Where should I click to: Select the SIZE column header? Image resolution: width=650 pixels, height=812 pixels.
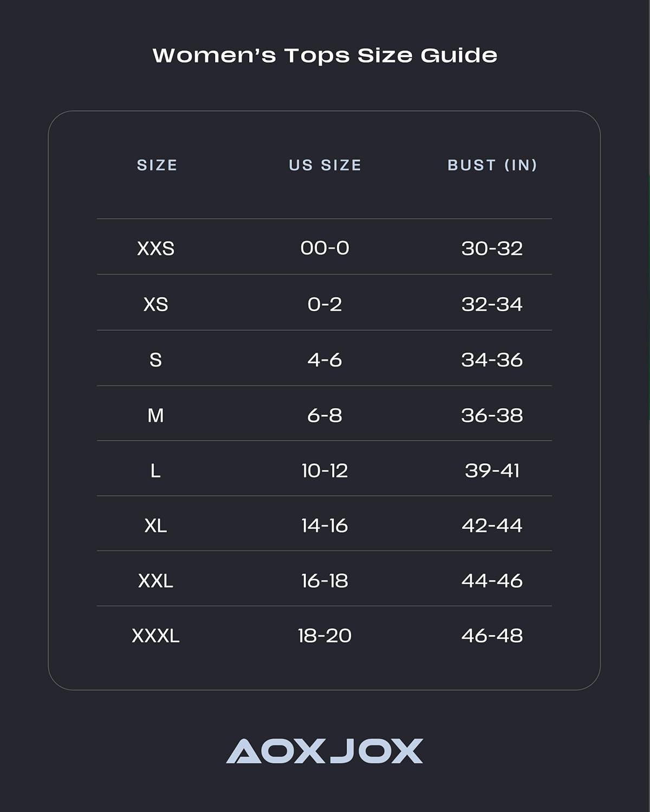pos(157,165)
